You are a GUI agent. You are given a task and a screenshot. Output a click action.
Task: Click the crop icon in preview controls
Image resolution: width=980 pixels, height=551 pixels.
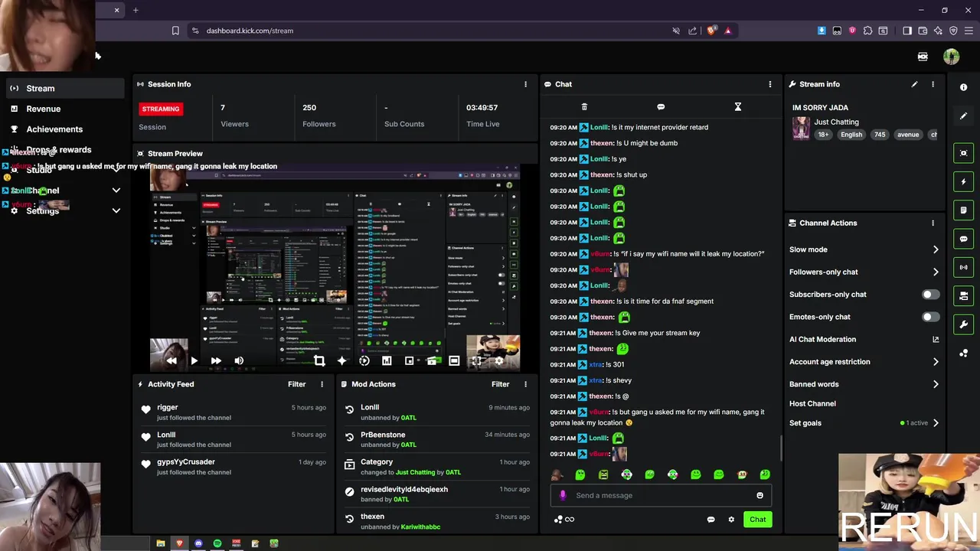point(319,360)
